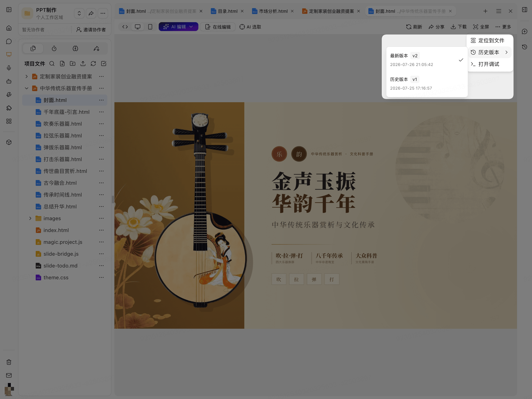Expand 定制家装创业融资提案 folder
Image resolution: width=532 pixels, height=399 pixels.
click(x=27, y=77)
